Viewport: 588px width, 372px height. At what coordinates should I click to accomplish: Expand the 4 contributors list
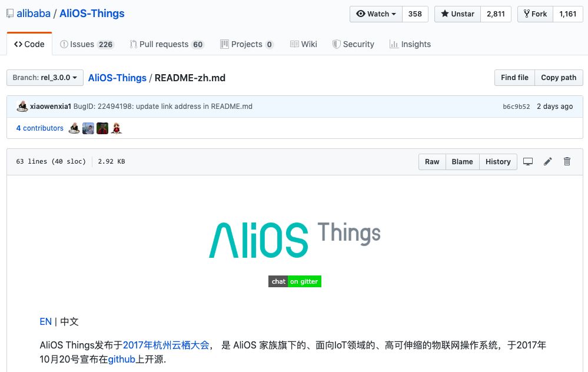click(x=40, y=128)
